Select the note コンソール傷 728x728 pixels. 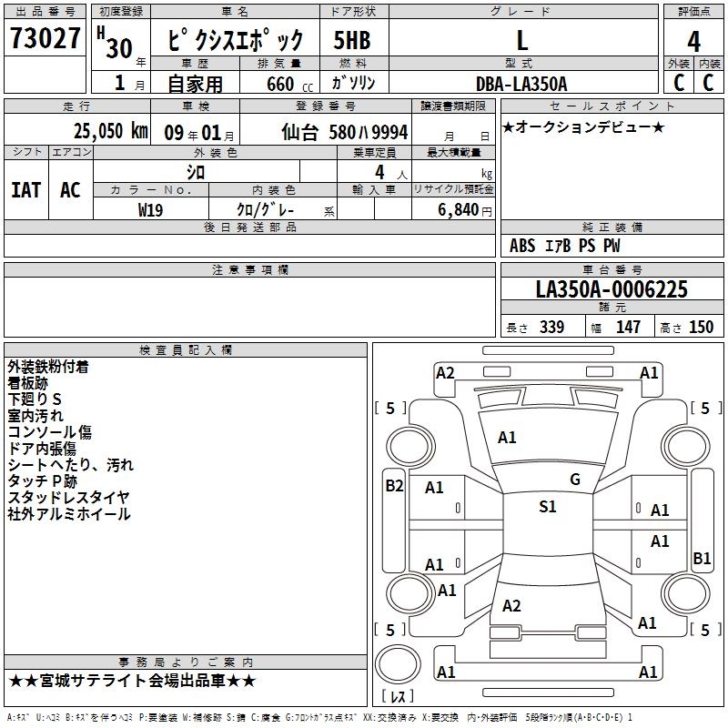click(x=50, y=431)
